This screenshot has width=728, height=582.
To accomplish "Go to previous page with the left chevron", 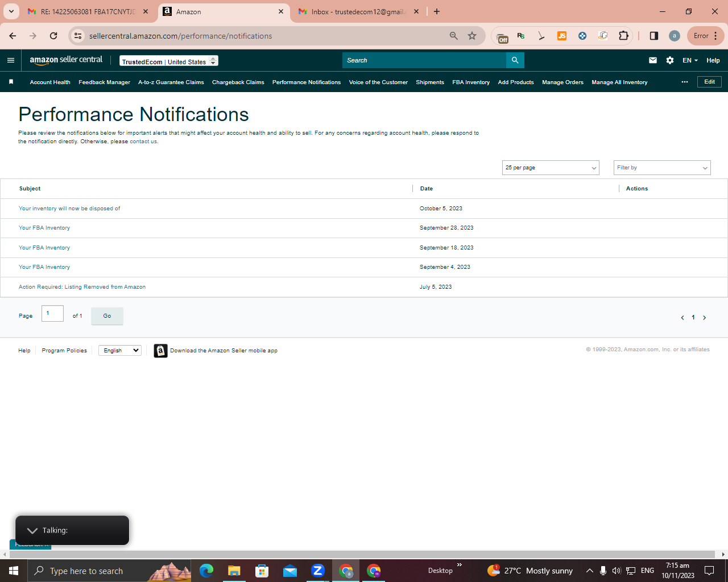I will [682, 318].
